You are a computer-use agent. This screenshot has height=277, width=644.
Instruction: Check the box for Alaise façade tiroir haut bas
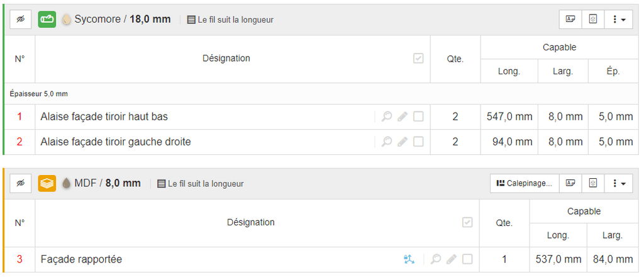pos(418,116)
